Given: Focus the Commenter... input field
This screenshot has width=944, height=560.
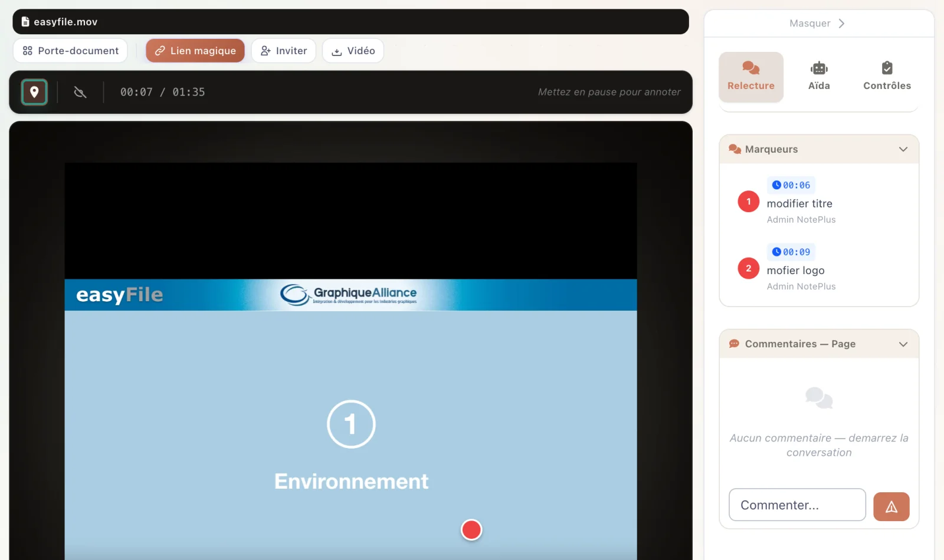Looking at the screenshot, I should click(797, 505).
